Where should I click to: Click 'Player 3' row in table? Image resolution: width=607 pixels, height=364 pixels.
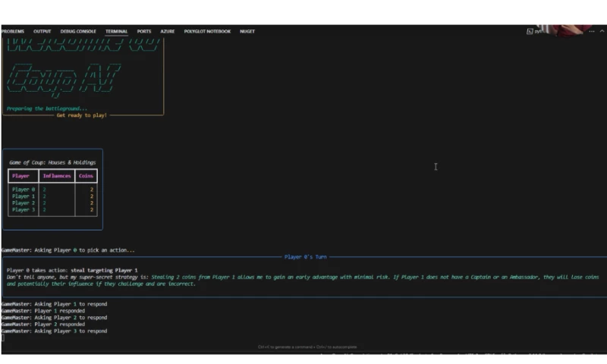point(52,209)
